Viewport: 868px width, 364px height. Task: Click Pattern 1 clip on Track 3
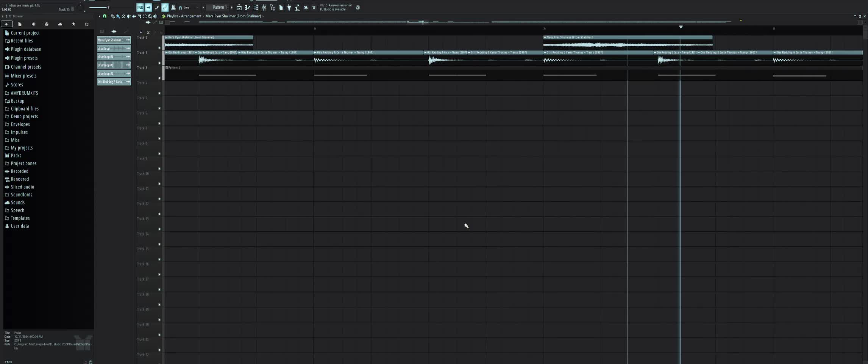click(514, 73)
